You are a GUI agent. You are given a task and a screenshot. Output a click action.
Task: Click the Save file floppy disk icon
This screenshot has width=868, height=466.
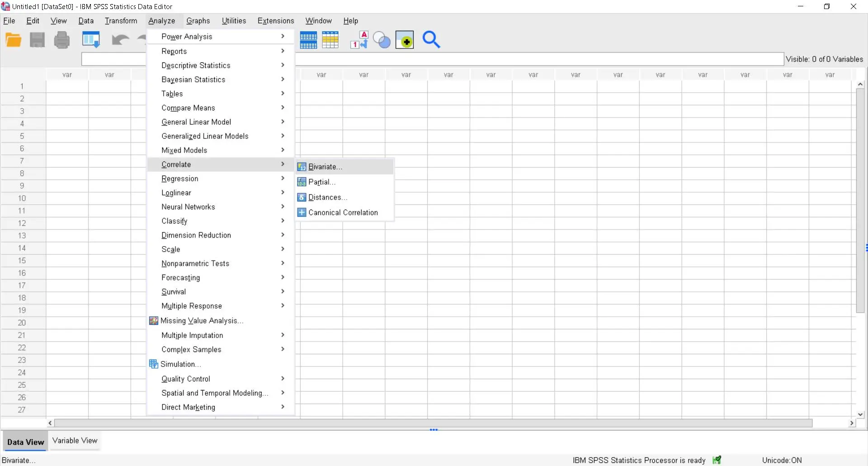(x=38, y=40)
